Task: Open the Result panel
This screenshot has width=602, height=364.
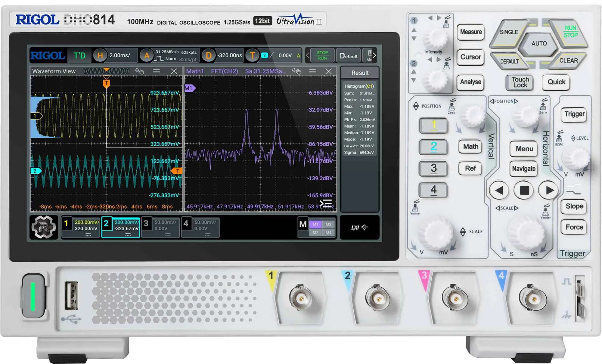Action: pyautogui.click(x=360, y=73)
